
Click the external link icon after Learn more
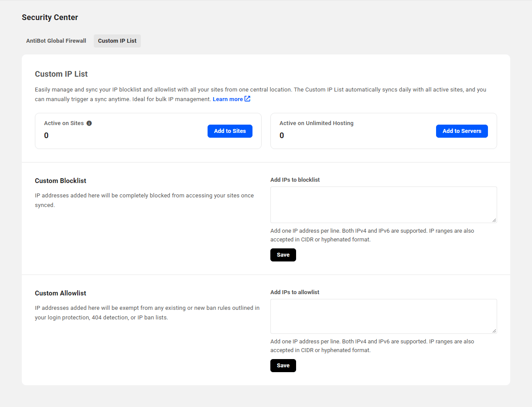tap(247, 99)
